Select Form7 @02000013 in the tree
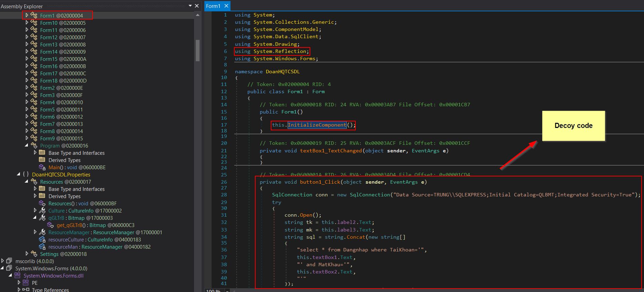644x292 pixels. click(61, 124)
